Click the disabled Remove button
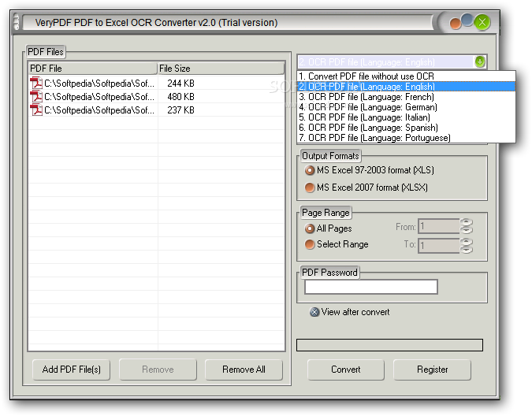Viewport: 532px width, 416px height. click(158, 370)
